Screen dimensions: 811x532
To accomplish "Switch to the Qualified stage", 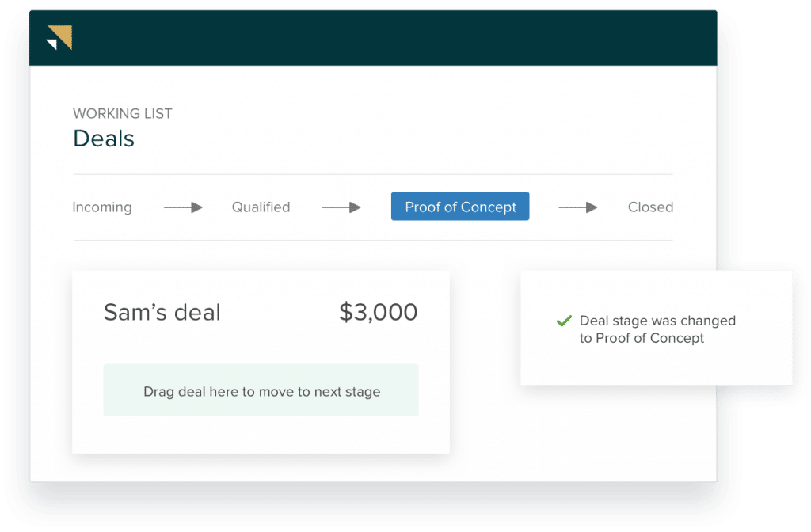I will coord(261,207).
